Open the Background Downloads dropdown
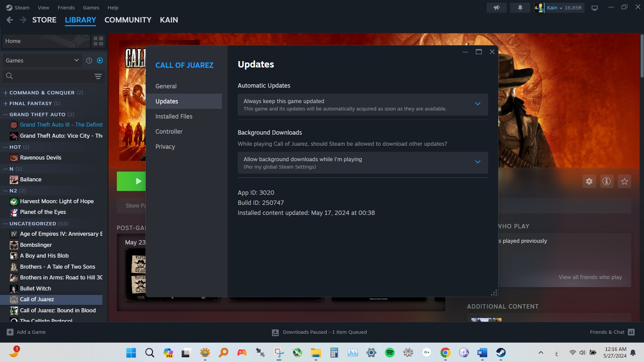This screenshot has width=644, height=362. (363, 163)
